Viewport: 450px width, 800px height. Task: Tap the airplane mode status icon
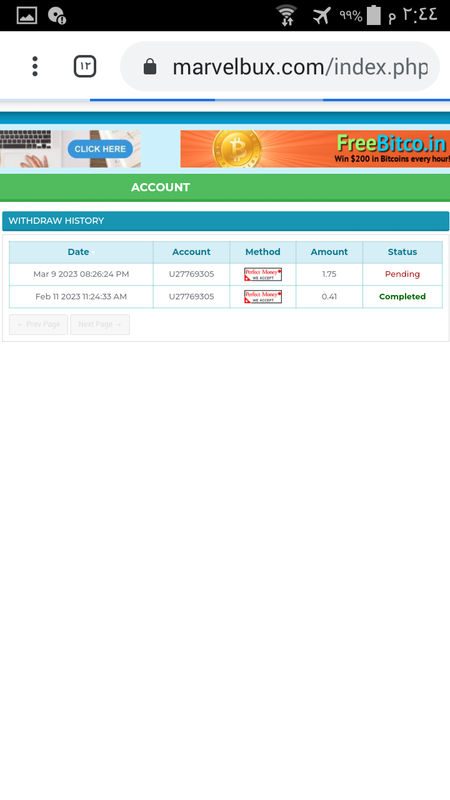point(321,15)
